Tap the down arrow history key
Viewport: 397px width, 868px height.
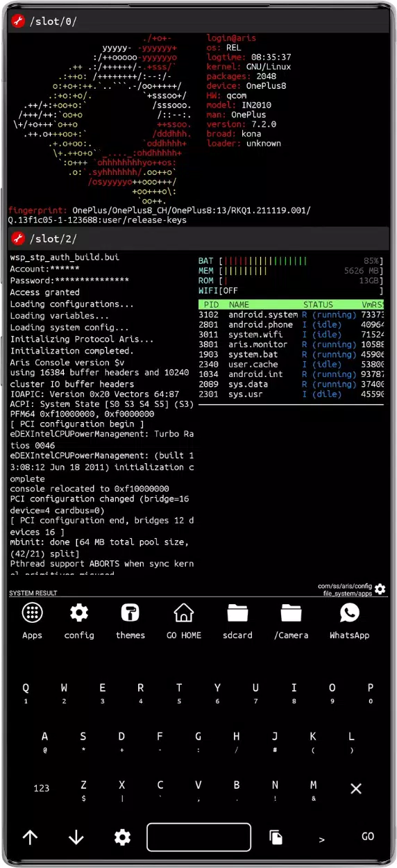click(x=76, y=837)
